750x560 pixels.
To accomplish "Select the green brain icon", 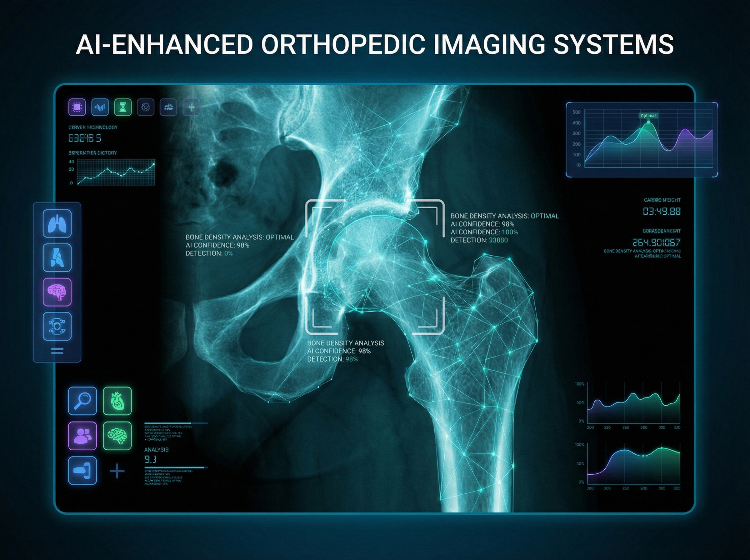I will pos(117,436).
